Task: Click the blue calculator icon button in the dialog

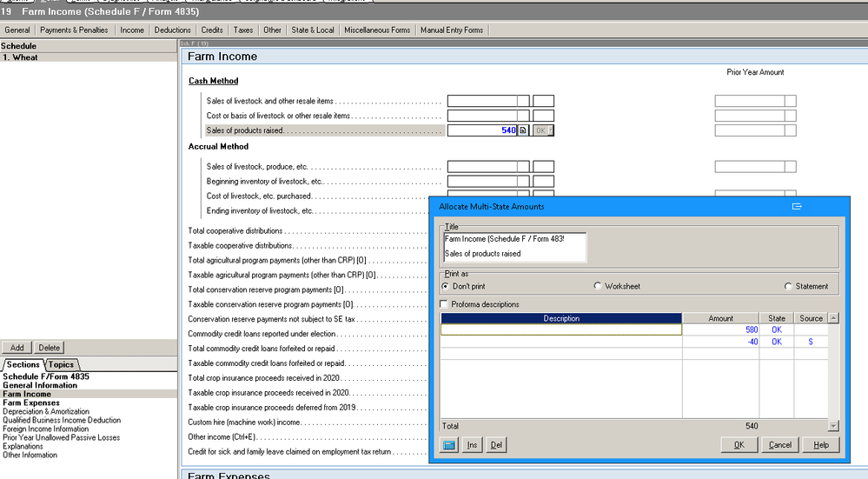Action: click(449, 445)
